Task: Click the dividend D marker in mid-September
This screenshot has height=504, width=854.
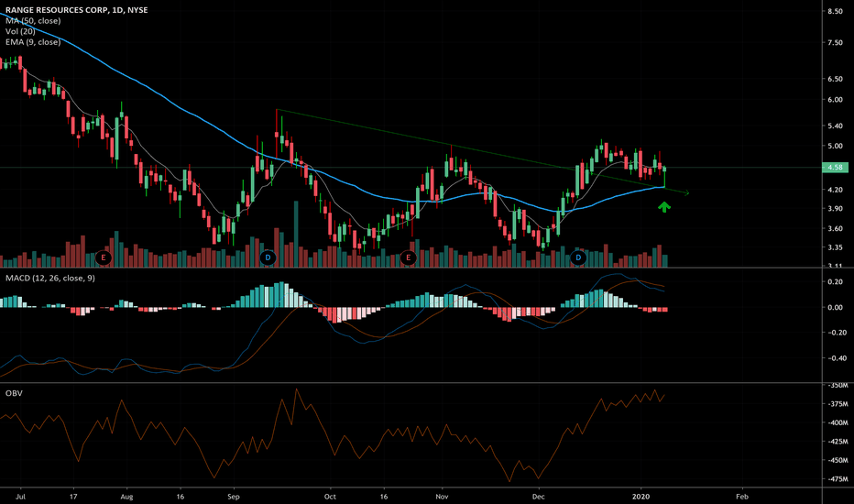Action: coord(268,257)
